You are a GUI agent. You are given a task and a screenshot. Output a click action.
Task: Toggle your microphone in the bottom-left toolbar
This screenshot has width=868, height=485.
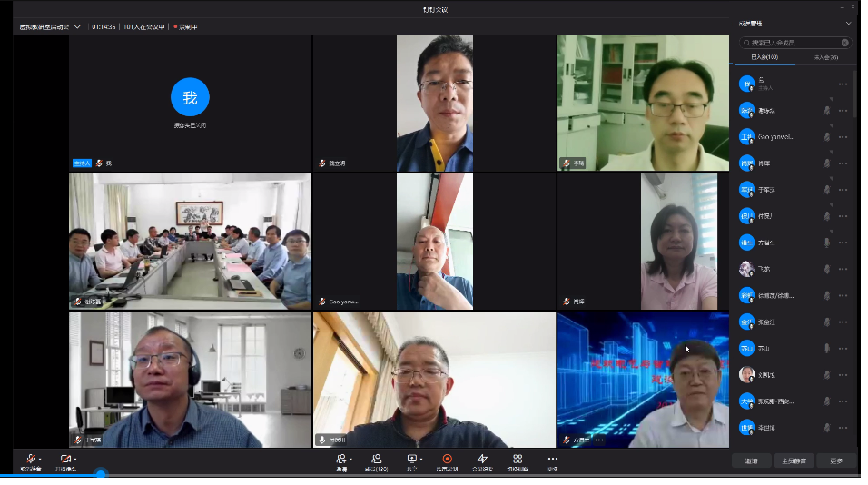(x=31, y=460)
